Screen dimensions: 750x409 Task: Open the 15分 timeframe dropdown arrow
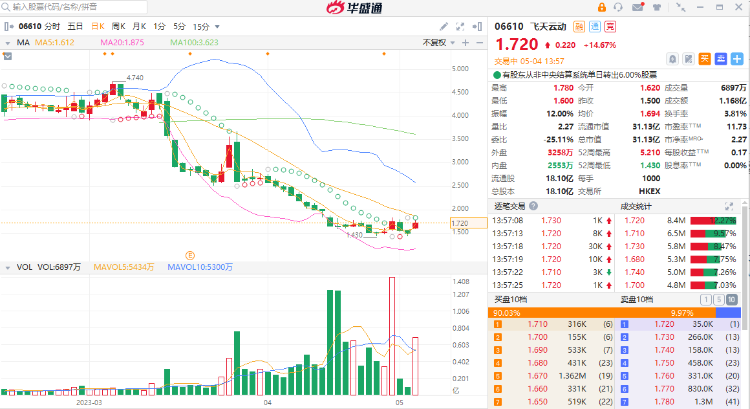pos(217,27)
